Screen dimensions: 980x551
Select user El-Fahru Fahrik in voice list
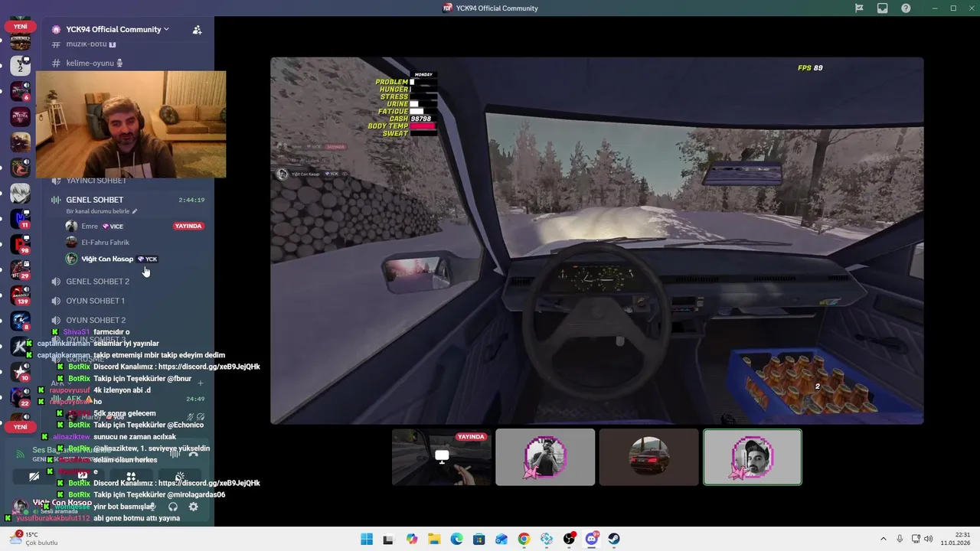click(x=106, y=243)
